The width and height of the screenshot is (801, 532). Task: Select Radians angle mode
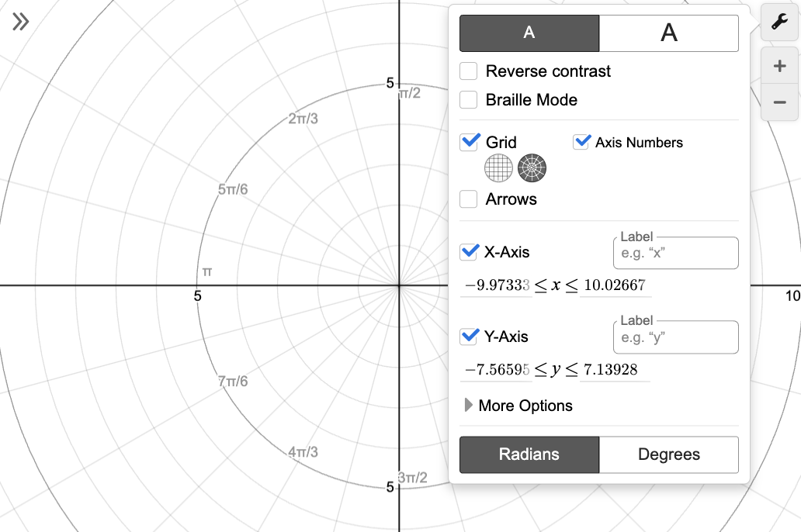tap(529, 454)
